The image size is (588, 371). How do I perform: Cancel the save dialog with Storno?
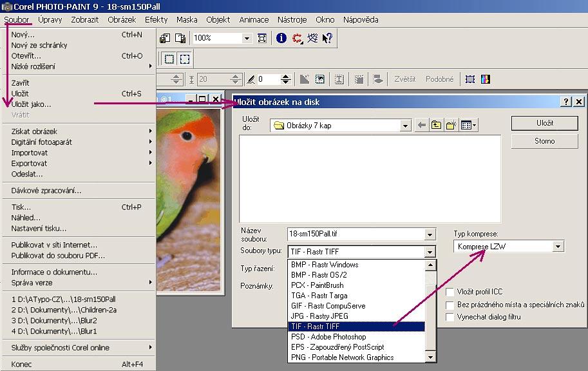[x=544, y=141]
